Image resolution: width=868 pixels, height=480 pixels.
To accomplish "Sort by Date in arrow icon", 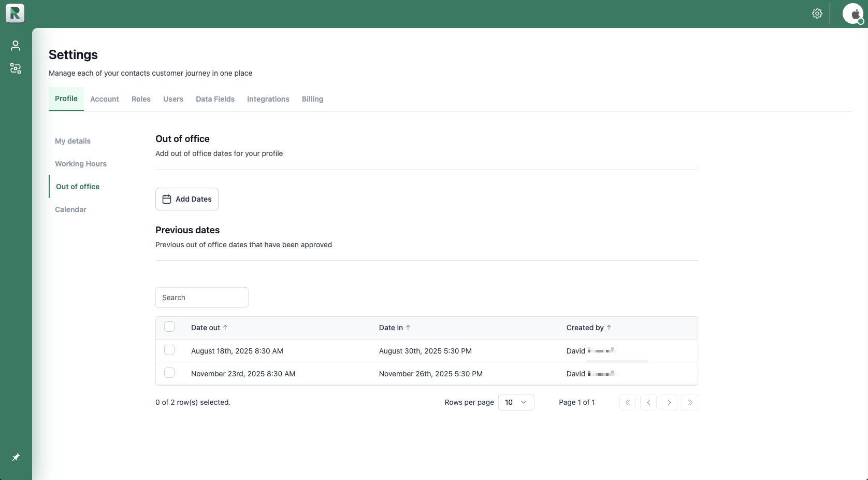I will pyautogui.click(x=408, y=328).
